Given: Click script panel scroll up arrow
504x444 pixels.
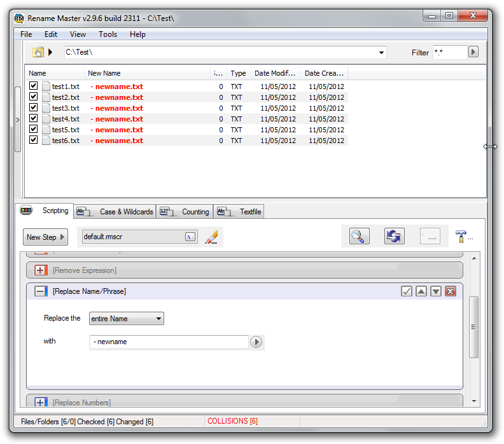Looking at the screenshot, I should click(474, 258).
